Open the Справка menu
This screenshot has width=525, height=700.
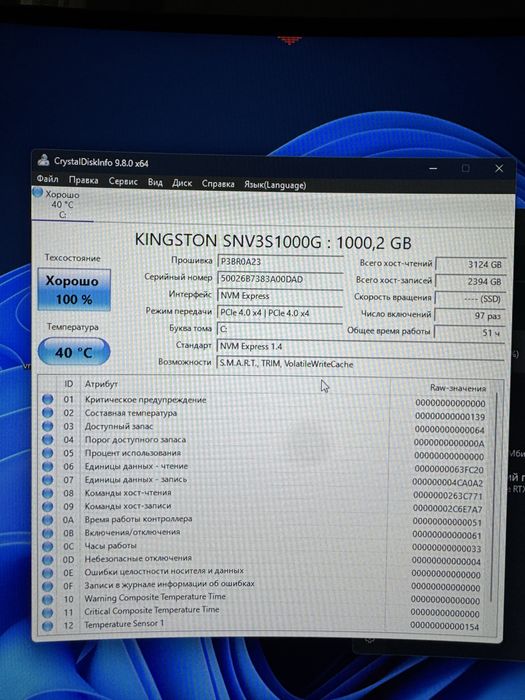(x=218, y=184)
